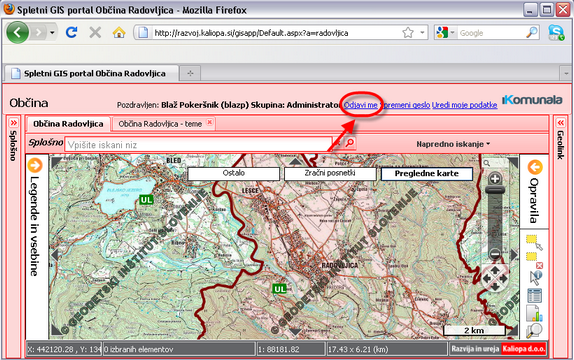Activate the info identify cursor tool
574x360 pixels.
535,278
